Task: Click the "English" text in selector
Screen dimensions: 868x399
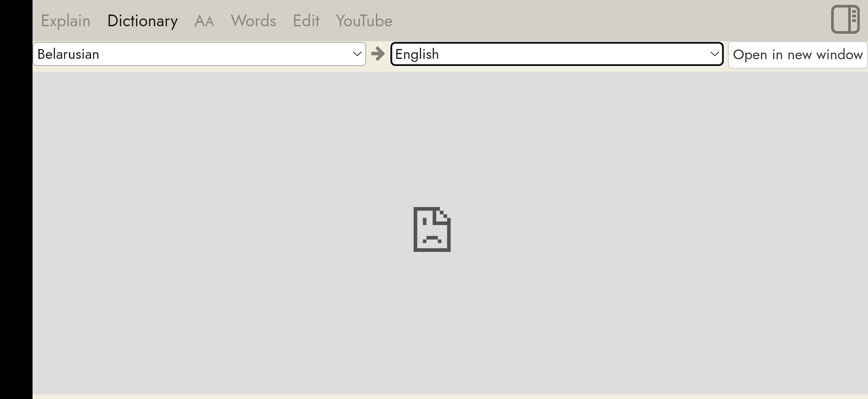Action: tap(417, 54)
